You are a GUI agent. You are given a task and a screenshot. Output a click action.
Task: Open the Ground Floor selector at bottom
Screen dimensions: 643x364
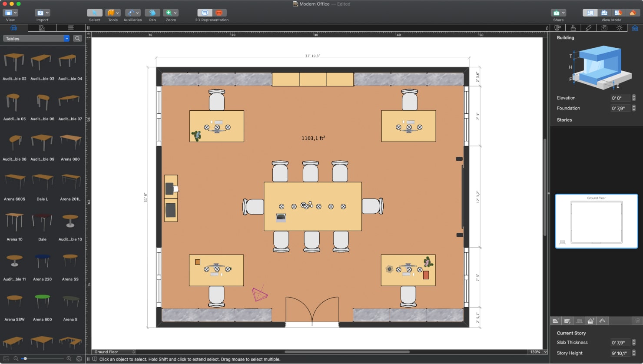click(x=113, y=352)
